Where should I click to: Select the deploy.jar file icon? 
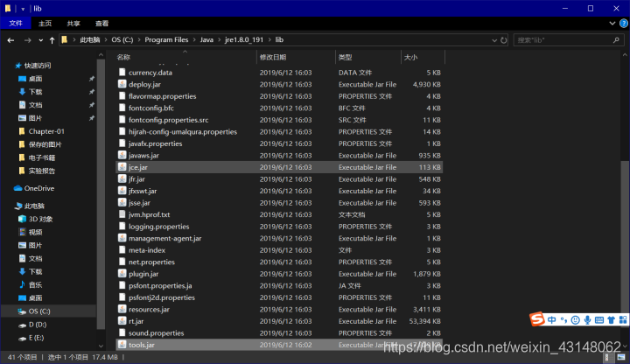pos(122,84)
